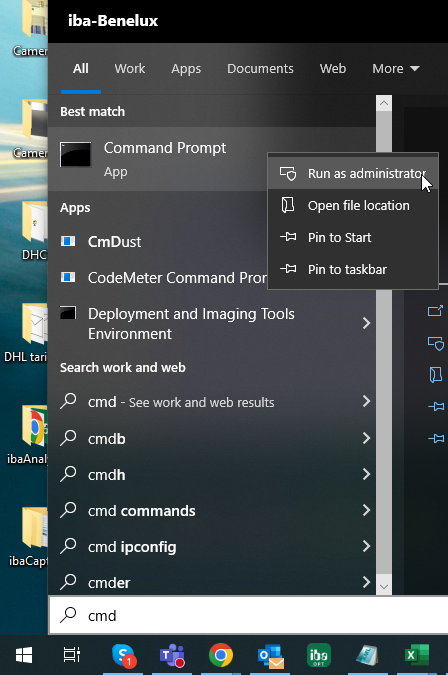The width and height of the screenshot is (448, 675).
Task: Open Outlook from the taskbar
Action: click(270, 655)
